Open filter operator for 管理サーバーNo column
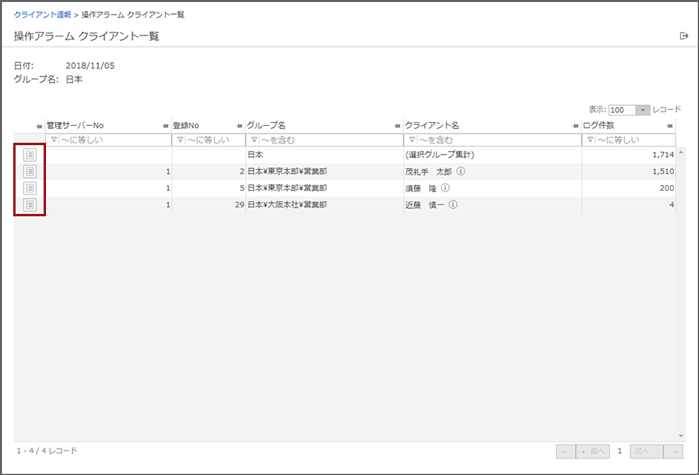The image size is (699, 475). [54, 141]
